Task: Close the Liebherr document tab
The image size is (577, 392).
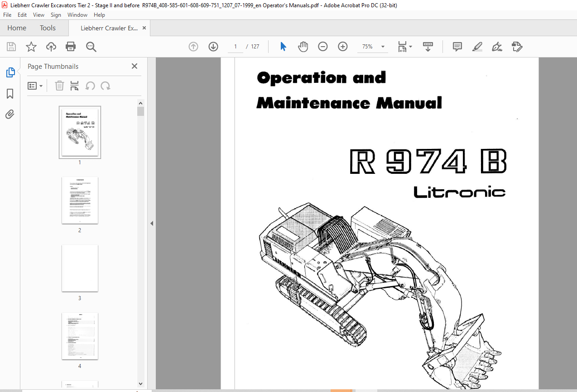Action: click(x=144, y=28)
